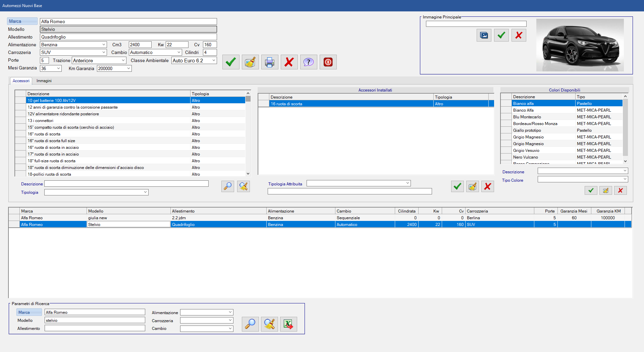Delete installed accessory red X
Screen dimensions: 644x352
(x=488, y=186)
